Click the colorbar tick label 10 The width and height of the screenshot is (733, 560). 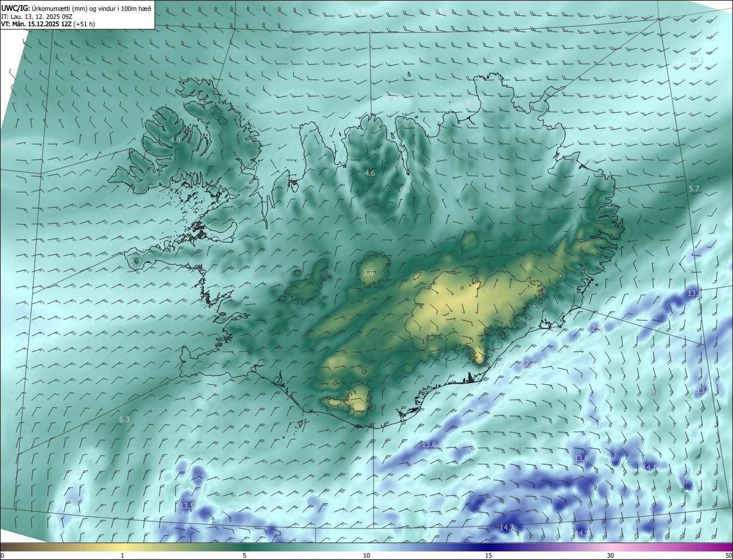(366, 555)
